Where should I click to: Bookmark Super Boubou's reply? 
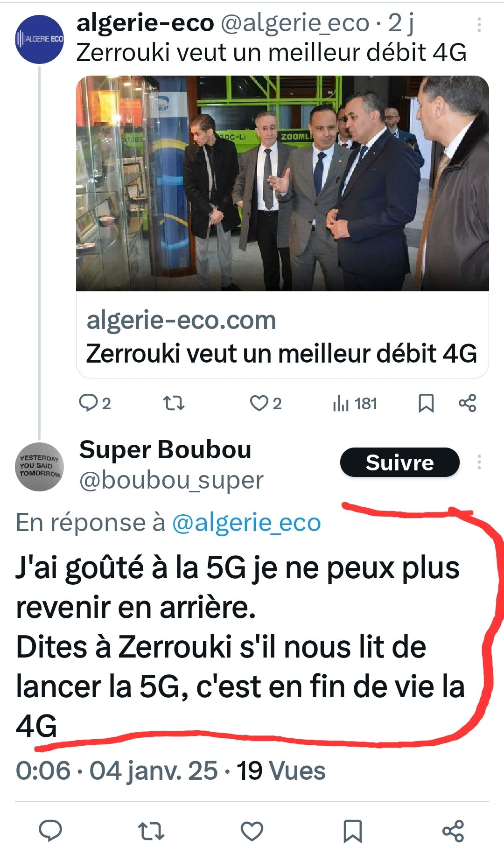click(352, 831)
